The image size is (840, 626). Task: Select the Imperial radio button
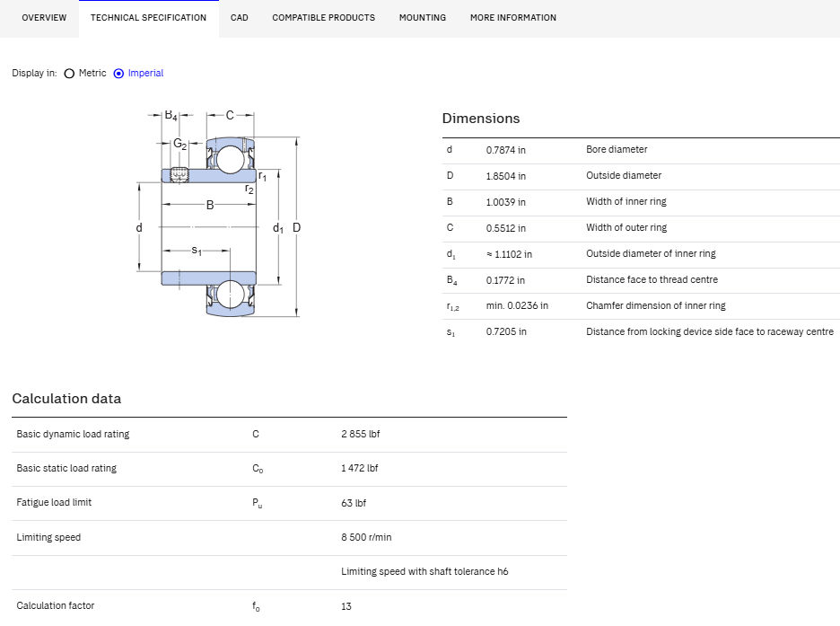[119, 74]
